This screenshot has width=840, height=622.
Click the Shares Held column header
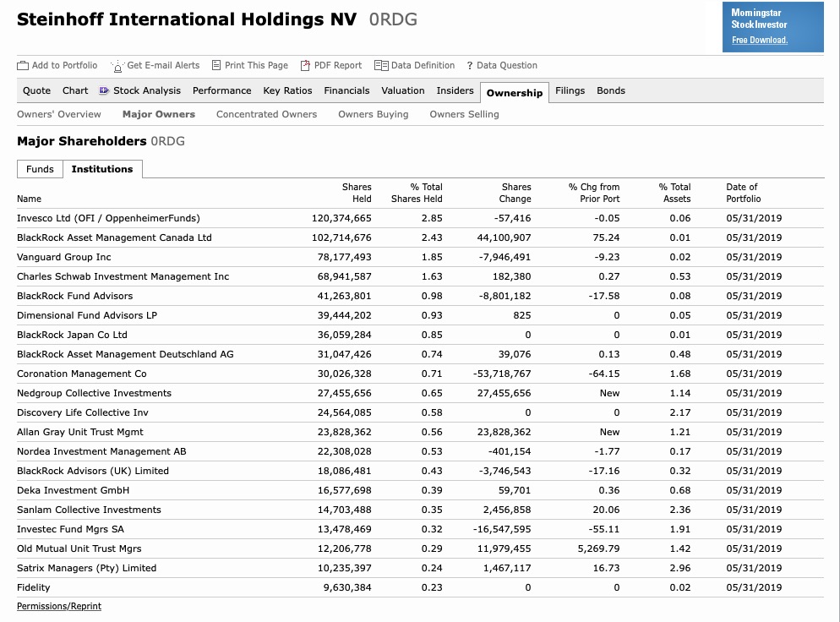pos(356,193)
